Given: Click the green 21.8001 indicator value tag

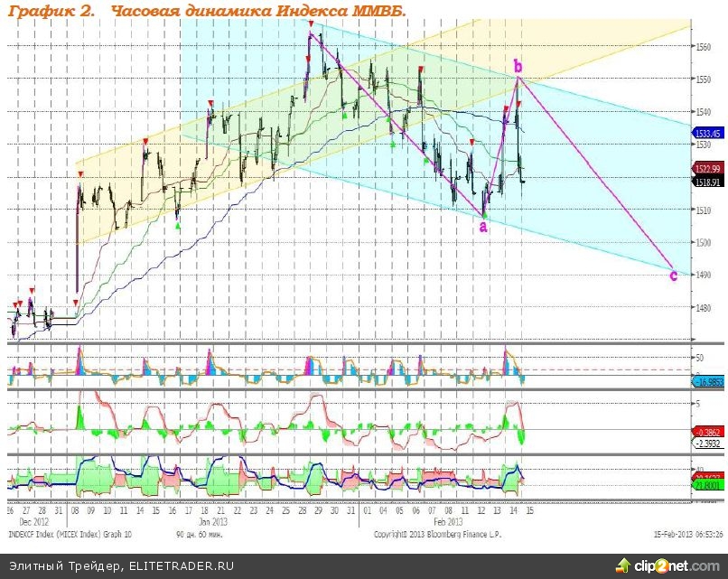Looking at the screenshot, I should [x=707, y=485].
